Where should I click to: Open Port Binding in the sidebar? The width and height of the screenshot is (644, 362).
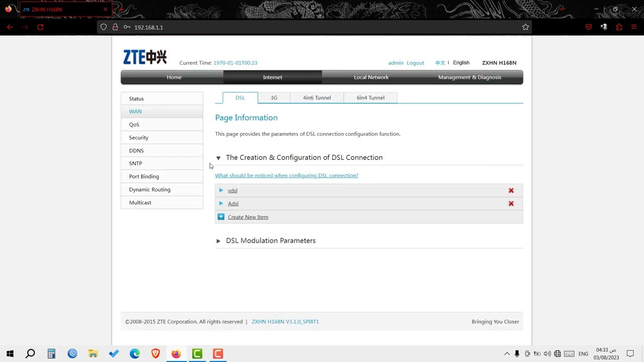click(x=162, y=176)
